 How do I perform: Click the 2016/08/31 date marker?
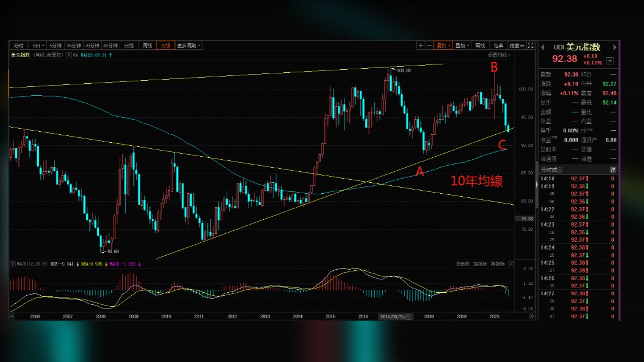(396, 316)
